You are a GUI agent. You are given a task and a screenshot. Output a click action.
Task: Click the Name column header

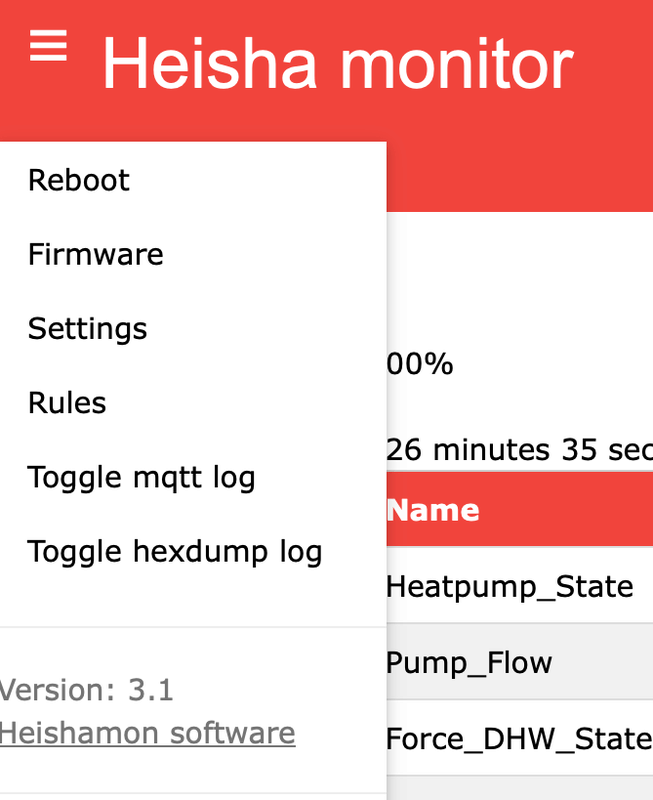tap(432, 510)
